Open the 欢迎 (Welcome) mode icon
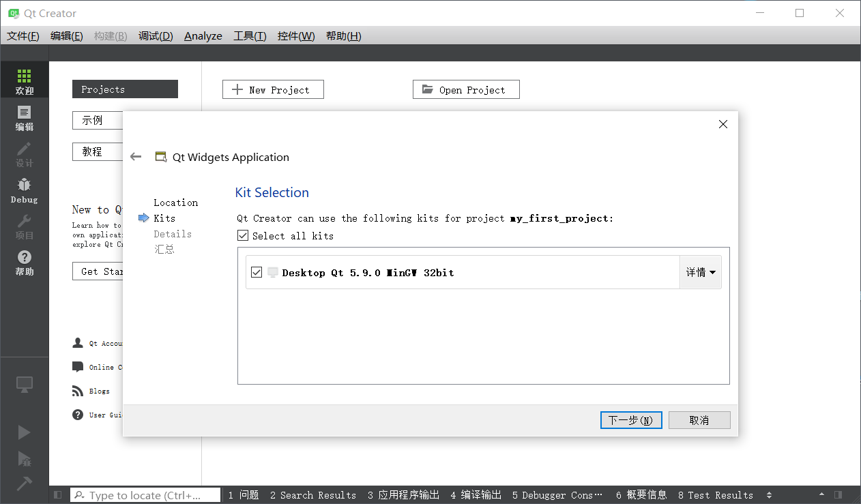861x504 pixels. click(x=24, y=79)
